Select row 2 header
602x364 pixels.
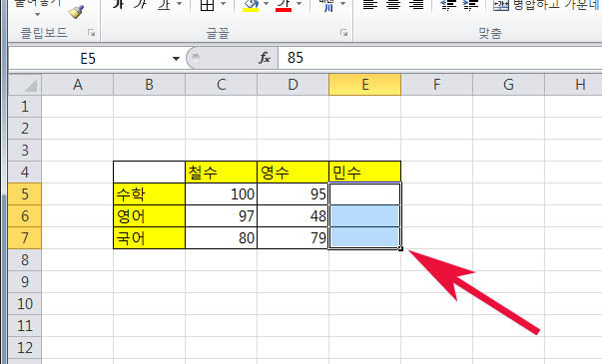click(25, 128)
